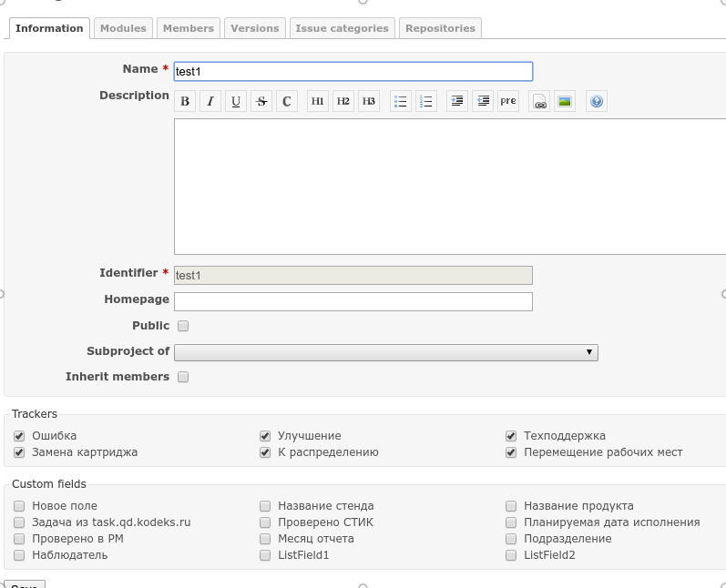Click the Name input field
The image size is (726, 588).
pyautogui.click(x=353, y=71)
